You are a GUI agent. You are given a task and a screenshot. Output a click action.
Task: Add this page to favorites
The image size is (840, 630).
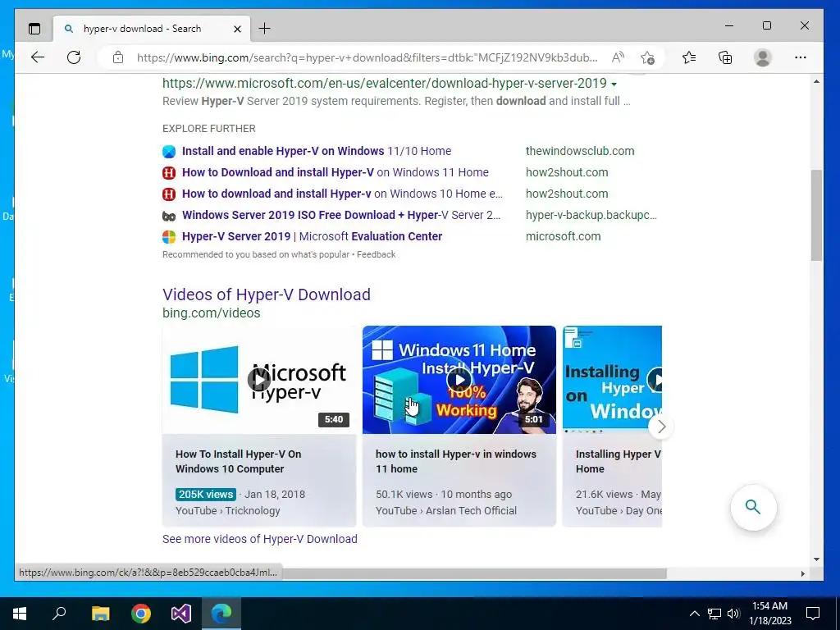(x=648, y=57)
